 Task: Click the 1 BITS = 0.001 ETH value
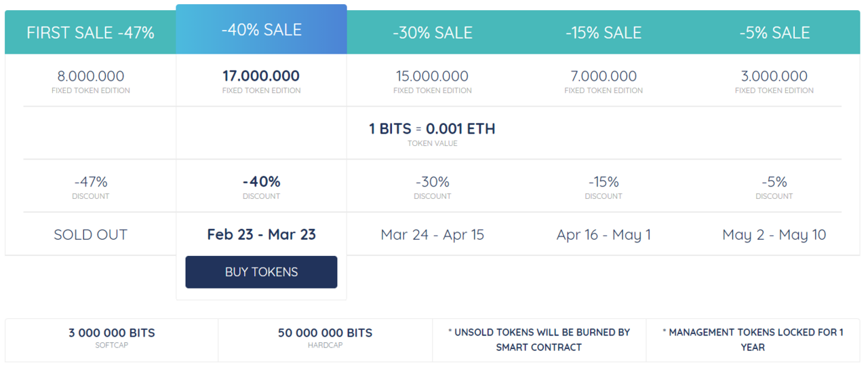coord(432,129)
